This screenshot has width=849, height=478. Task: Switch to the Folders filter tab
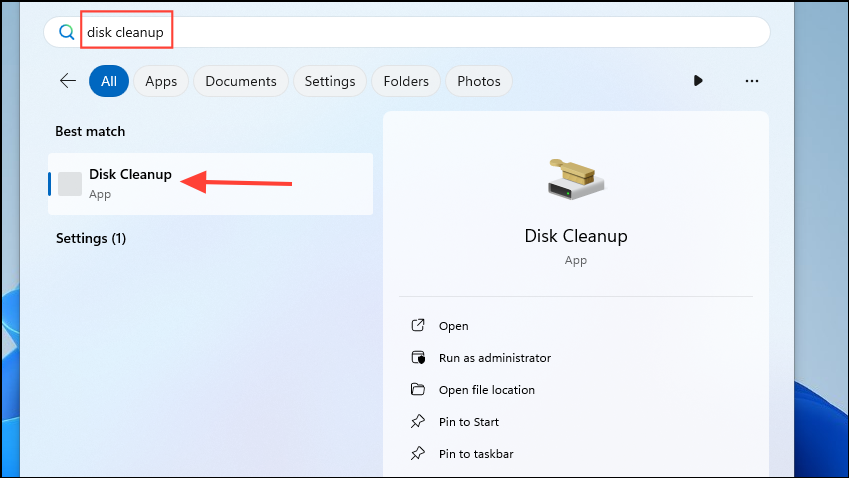click(406, 81)
